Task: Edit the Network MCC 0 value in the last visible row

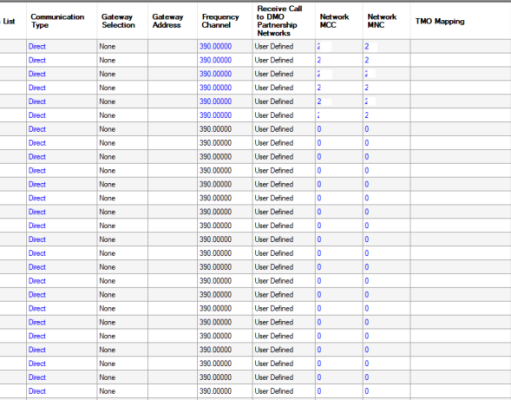Action: (x=339, y=391)
